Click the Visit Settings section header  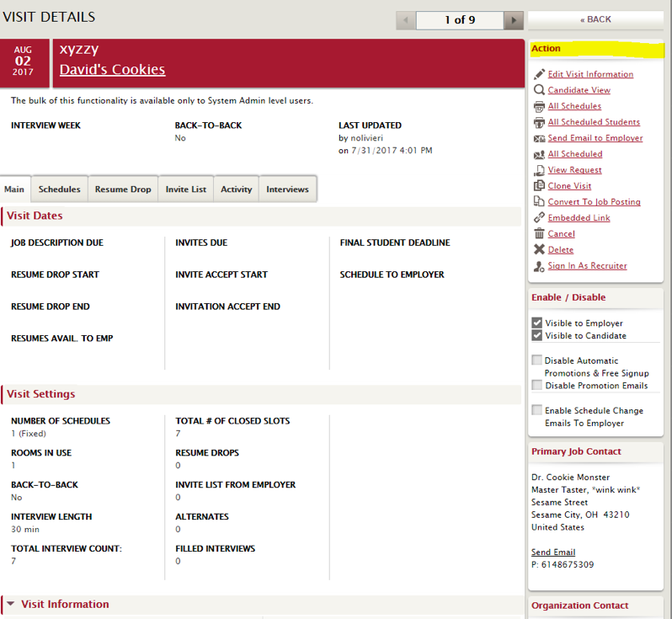pyautogui.click(x=261, y=394)
